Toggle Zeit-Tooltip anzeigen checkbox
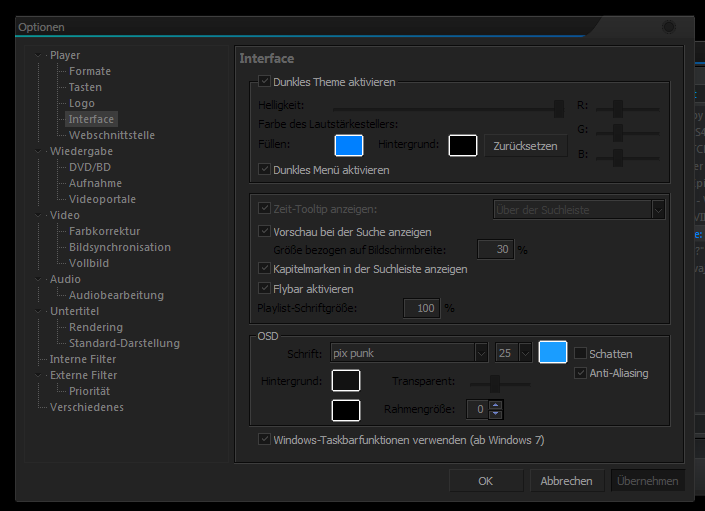705x511 pixels. click(264, 209)
